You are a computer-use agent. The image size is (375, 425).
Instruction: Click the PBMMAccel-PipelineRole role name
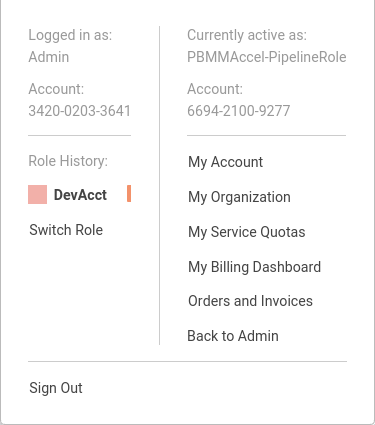[267, 57]
